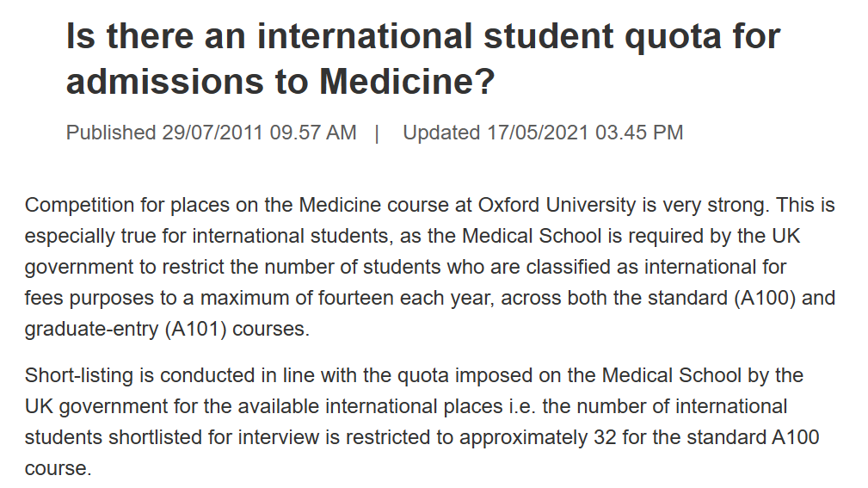This screenshot has height=488, width=868.
Task: Click "Short-listing" starting the second paragraph
Action: pos(76,375)
